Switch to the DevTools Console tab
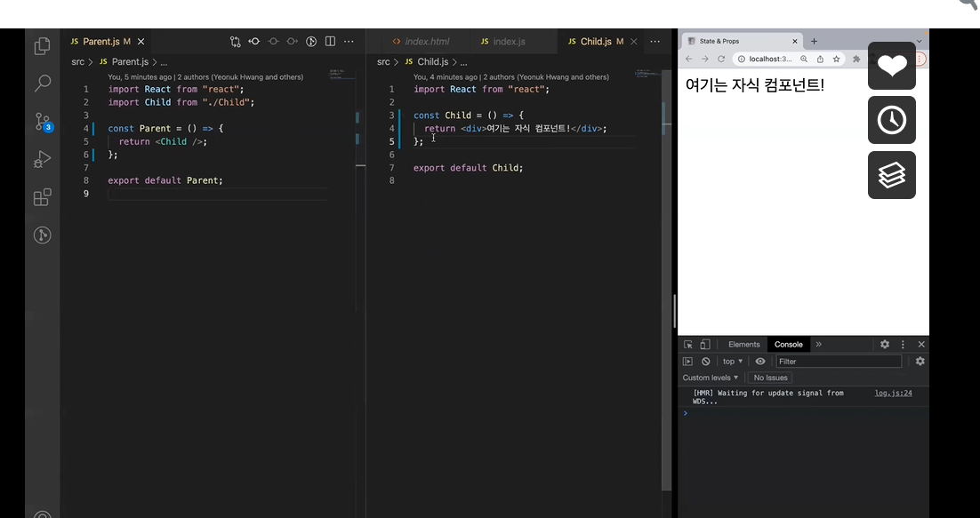This screenshot has height=518, width=980. pos(788,345)
